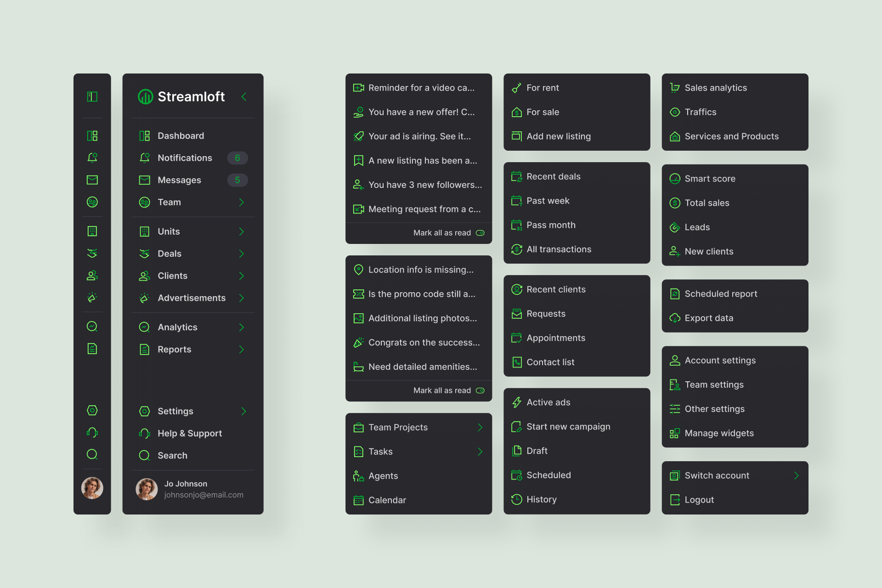Expand the Units submenu chevron

(x=241, y=232)
